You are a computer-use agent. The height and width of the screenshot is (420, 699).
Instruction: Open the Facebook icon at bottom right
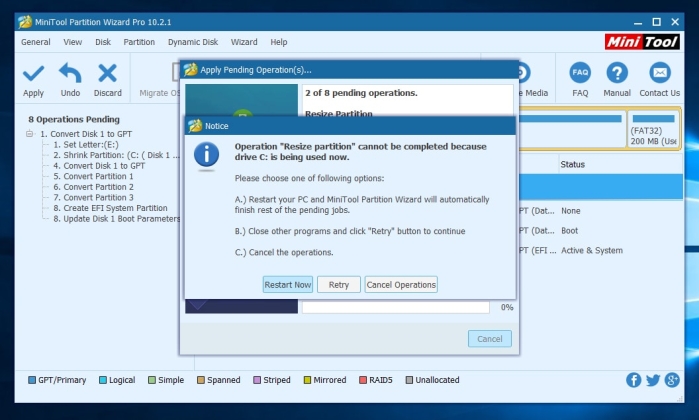tap(633, 380)
